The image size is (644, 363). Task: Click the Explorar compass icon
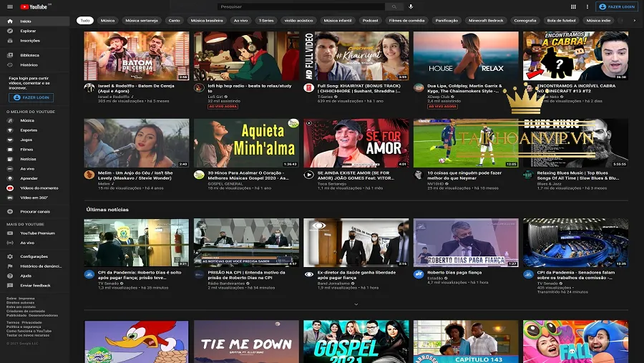10,31
